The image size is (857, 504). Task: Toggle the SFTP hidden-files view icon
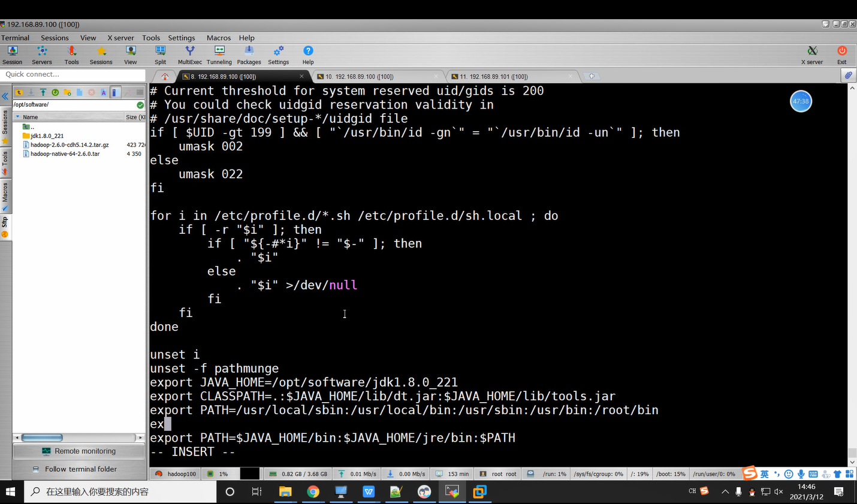click(116, 92)
